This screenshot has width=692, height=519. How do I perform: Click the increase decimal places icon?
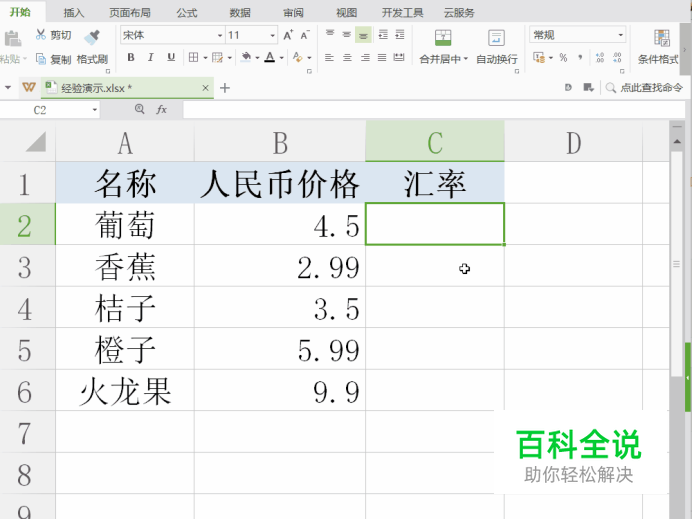[600, 57]
